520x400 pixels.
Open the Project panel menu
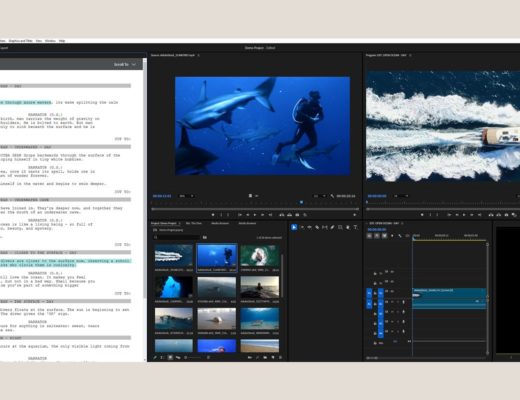pyautogui.click(x=179, y=223)
